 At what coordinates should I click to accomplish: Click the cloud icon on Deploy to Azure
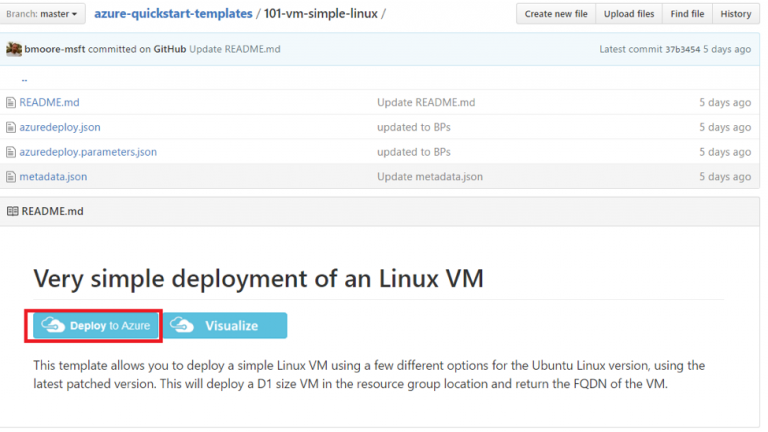click(x=52, y=325)
